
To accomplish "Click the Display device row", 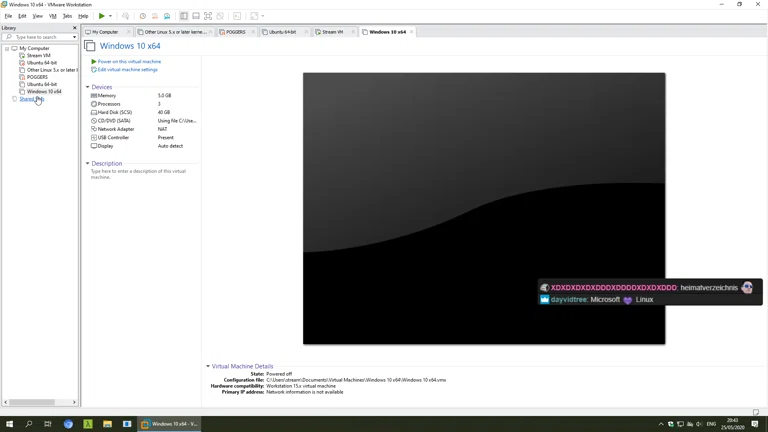I will (144, 146).
